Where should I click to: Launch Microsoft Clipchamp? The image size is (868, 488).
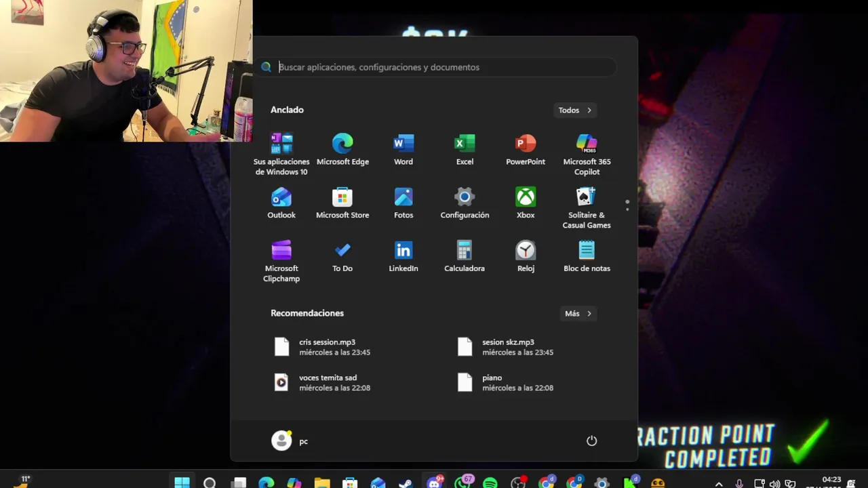(281, 262)
